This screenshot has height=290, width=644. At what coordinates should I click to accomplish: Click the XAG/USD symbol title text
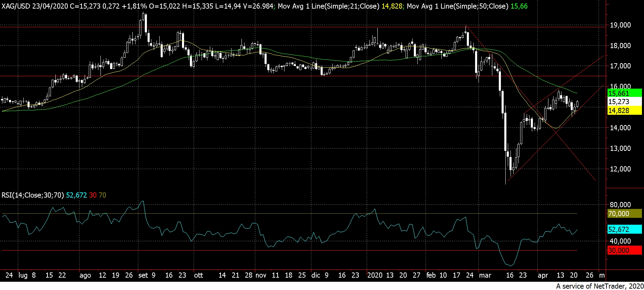(15, 6)
